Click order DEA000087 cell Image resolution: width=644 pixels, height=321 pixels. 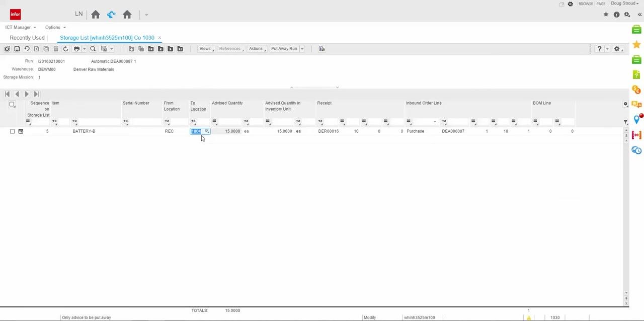point(453,131)
